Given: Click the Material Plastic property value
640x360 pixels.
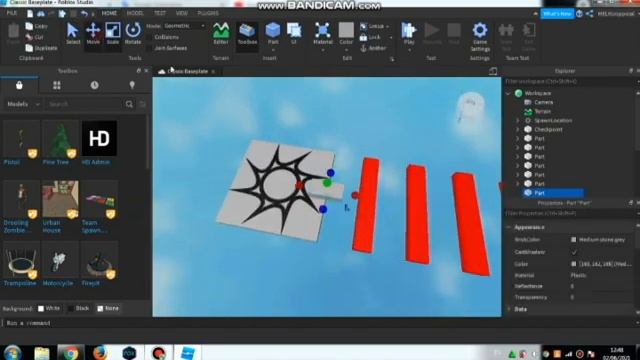Looking at the screenshot, I should 578,276.
